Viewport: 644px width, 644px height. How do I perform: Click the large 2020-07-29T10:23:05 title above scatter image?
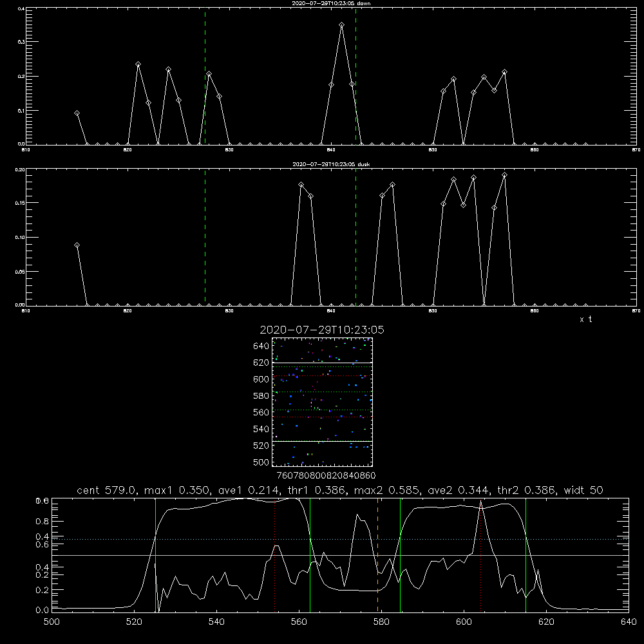click(322, 330)
